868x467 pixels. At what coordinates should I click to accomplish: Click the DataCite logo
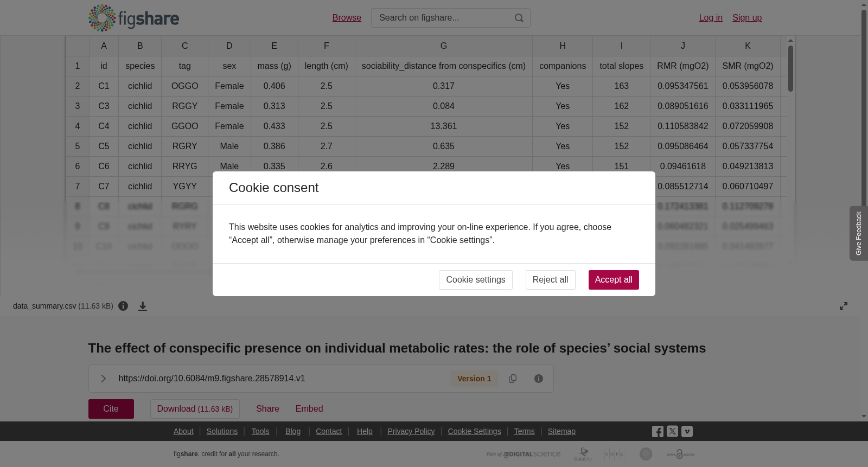coord(583,454)
